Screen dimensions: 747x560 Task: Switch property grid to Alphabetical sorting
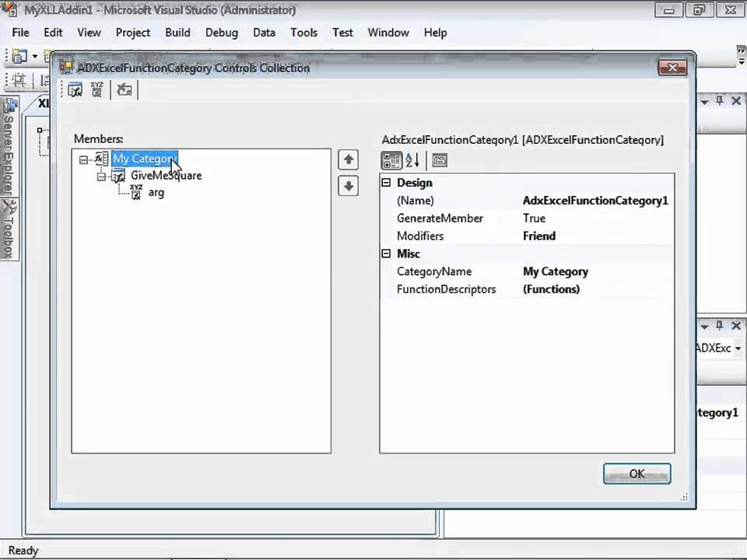411,160
